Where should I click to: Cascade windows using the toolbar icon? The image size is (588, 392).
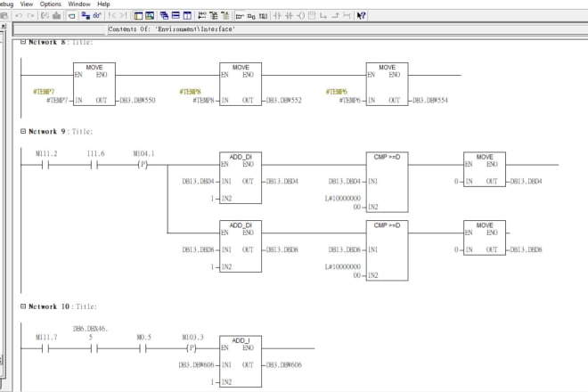coord(164,15)
